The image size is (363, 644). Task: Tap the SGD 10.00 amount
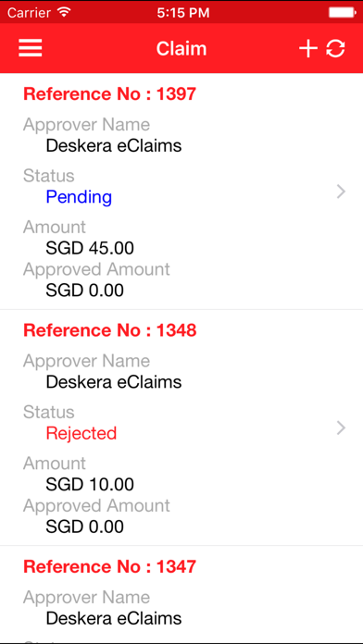(90, 484)
